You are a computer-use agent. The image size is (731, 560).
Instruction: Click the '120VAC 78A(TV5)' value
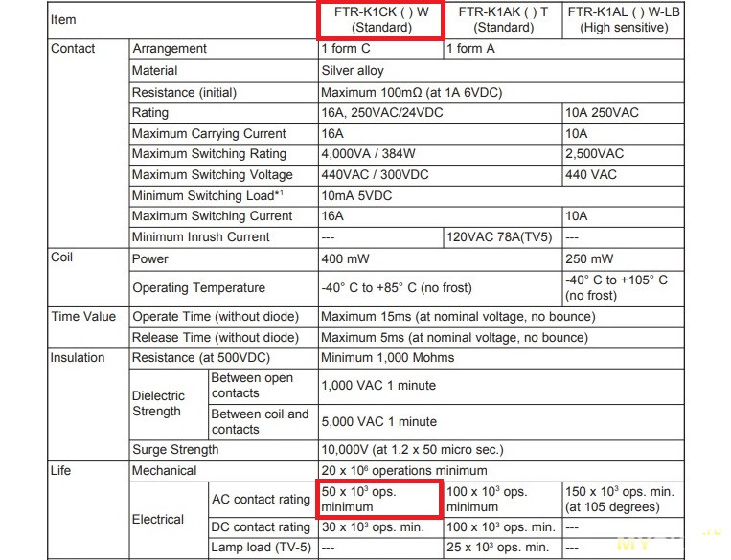[x=503, y=237]
